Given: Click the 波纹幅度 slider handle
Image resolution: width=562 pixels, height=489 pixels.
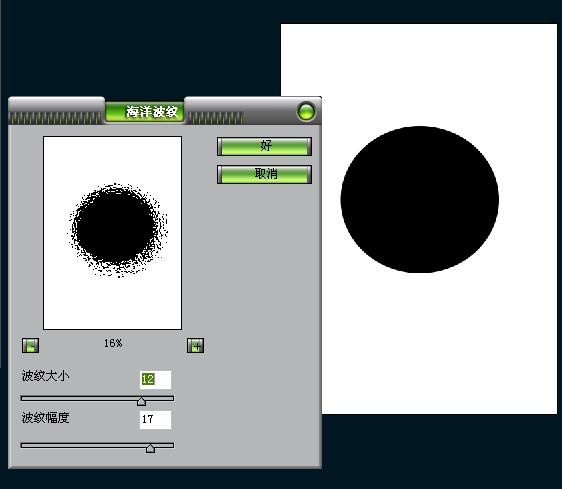Looking at the screenshot, I should pyautogui.click(x=151, y=448).
